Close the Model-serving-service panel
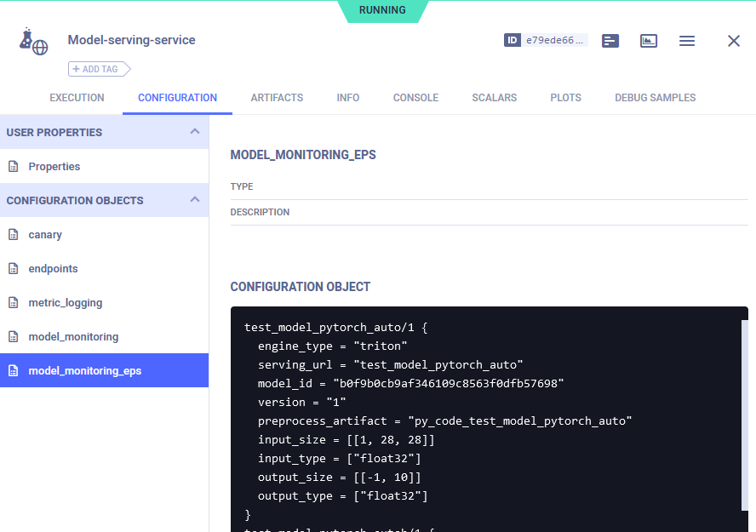The width and height of the screenshot is (756, 532). [x=734, y=41]
